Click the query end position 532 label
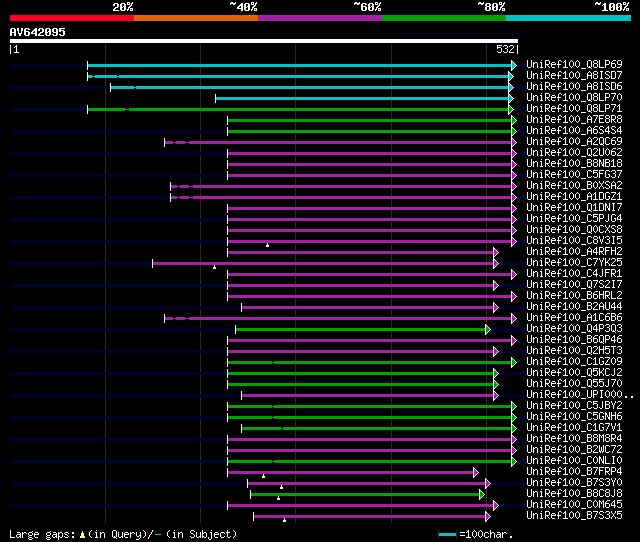This screenshot has height=542, width=640. pos(505,49)
